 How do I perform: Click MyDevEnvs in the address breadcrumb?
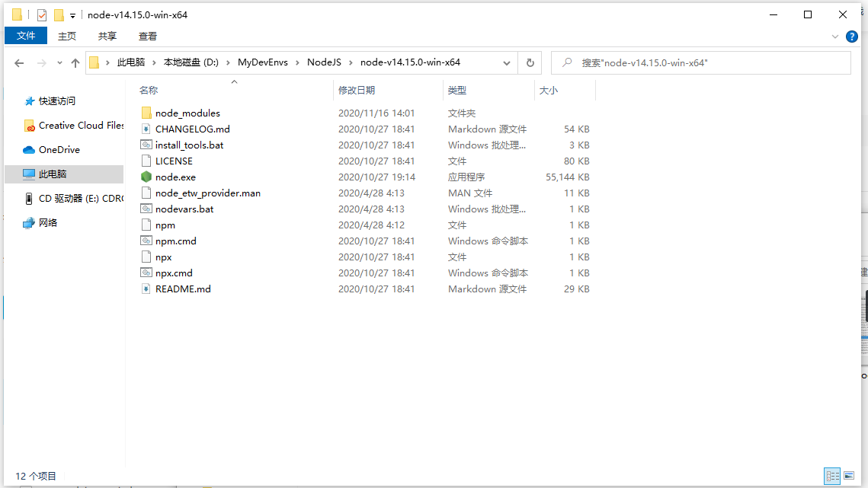click(263, 62)
